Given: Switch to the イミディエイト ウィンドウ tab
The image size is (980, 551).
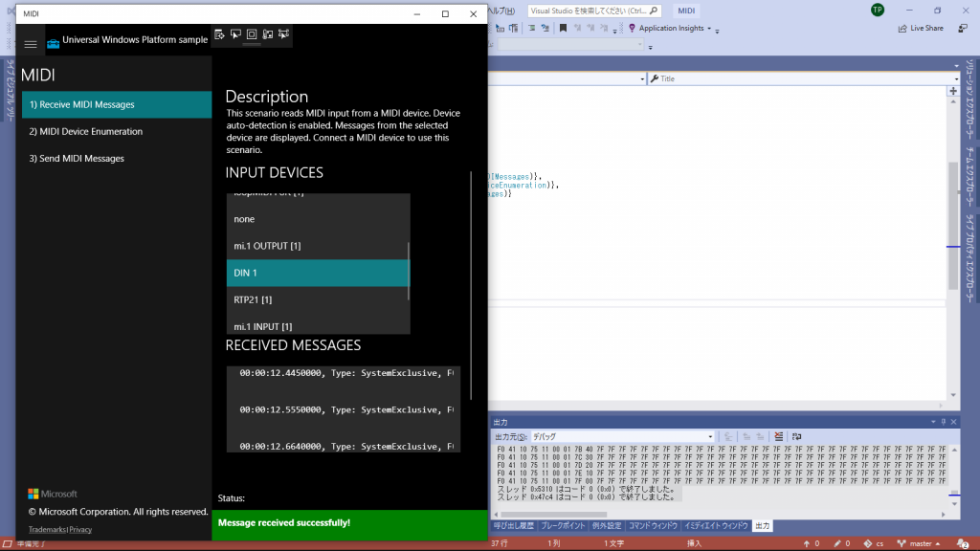Looking at the screenshot, I should [x=716, y=526].
